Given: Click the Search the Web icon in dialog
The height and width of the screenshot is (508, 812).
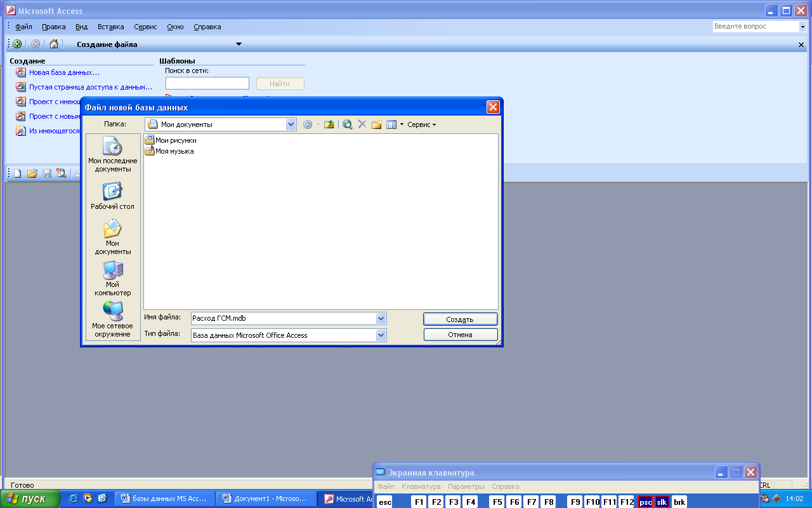Looking at the screenshot, I should click(348, 124).
